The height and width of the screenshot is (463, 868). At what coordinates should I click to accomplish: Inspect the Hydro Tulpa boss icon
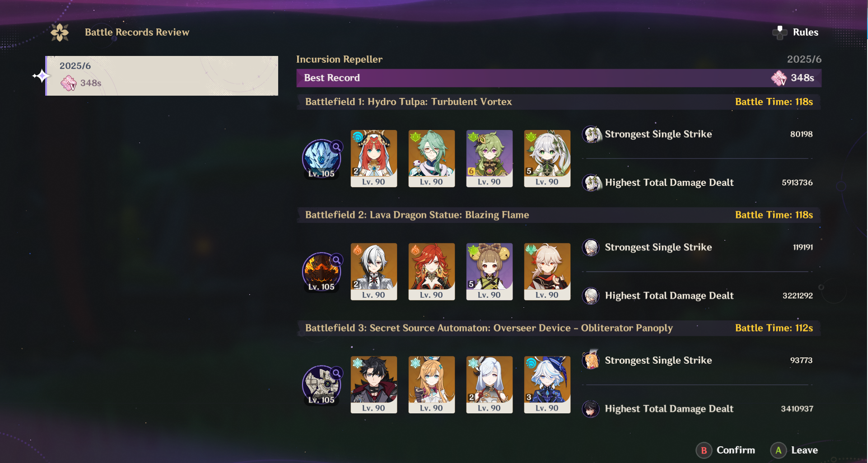[322, 159]
